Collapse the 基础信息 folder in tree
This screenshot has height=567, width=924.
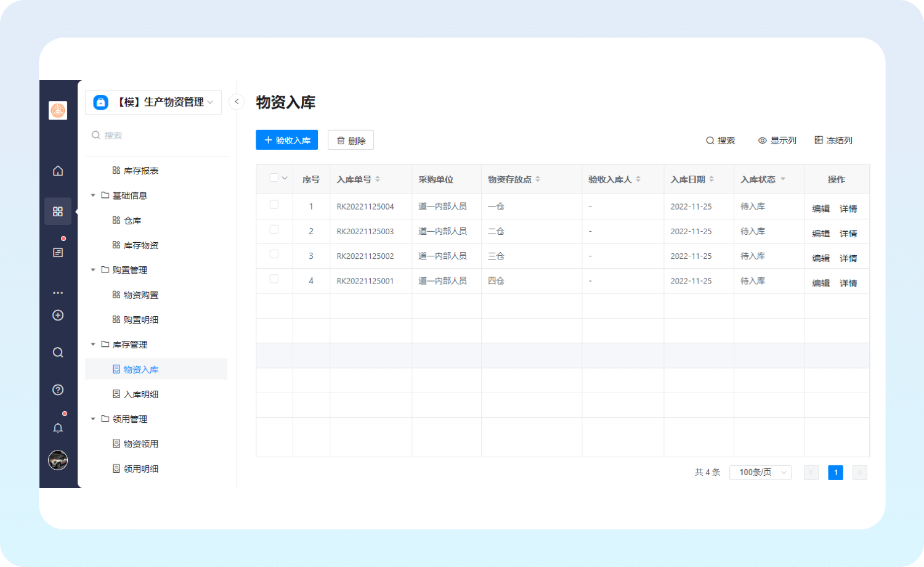tap(93, 195)
